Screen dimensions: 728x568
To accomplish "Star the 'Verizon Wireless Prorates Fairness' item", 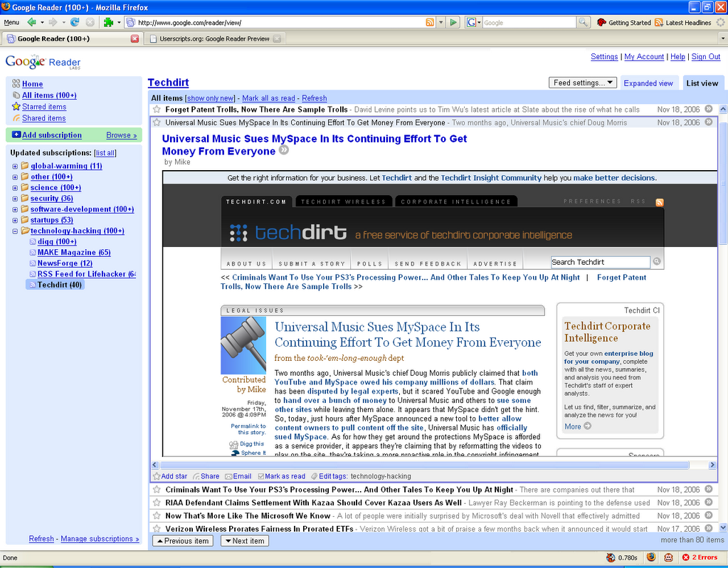I will point(157,529).
